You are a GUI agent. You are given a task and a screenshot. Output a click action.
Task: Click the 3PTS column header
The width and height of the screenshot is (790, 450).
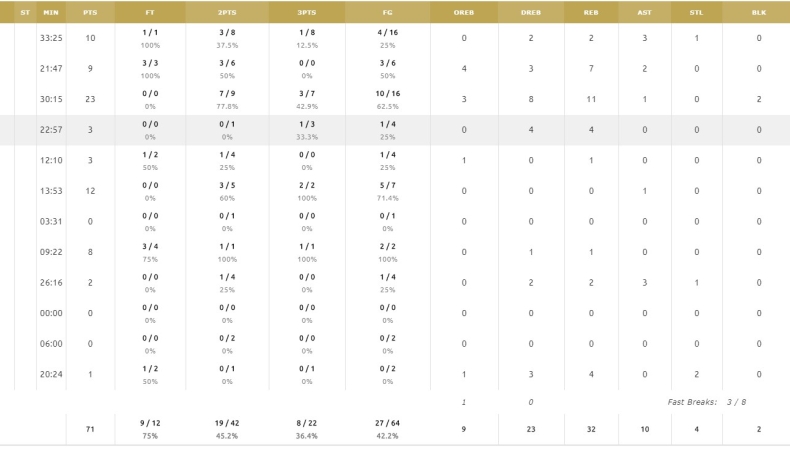tap(307, 12)
